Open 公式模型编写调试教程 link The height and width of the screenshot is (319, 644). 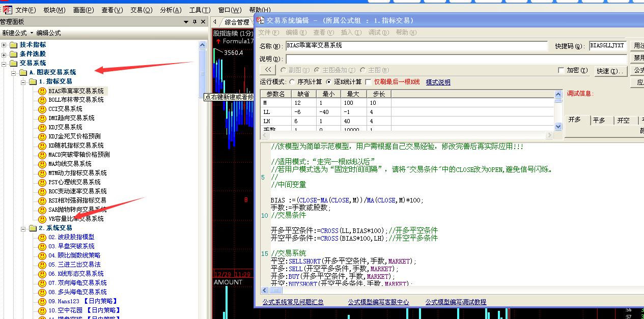point(456,302)
